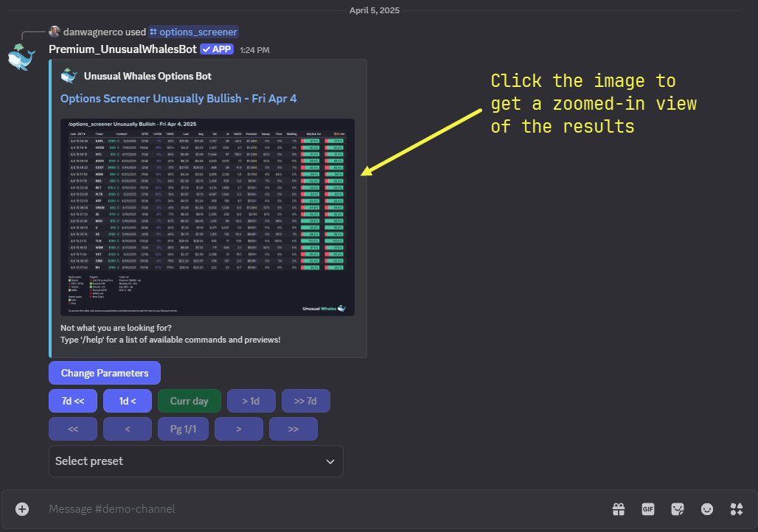Click the Select preset chevron arrow
Viewport: 758px width, 532px height.
coord(330,462)
